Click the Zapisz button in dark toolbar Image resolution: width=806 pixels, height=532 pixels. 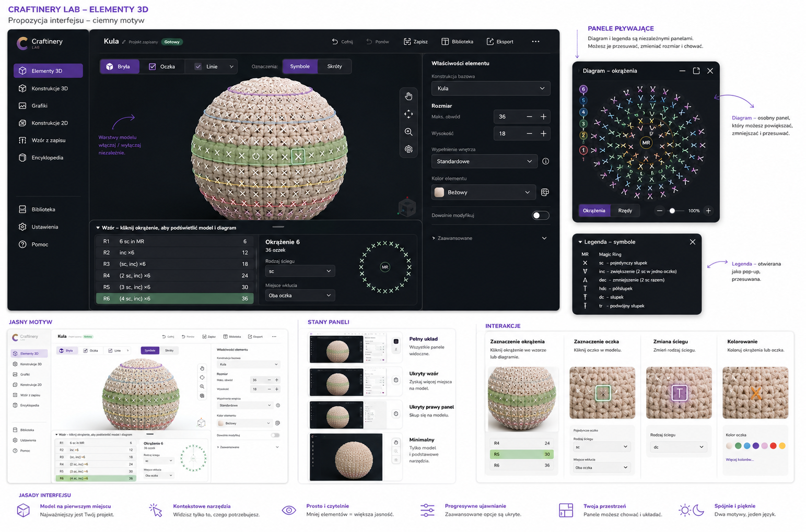(x=416, y=42)
